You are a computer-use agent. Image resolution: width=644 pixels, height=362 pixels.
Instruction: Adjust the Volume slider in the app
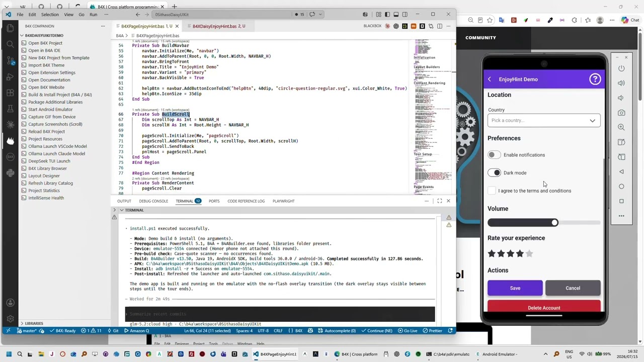544,222
